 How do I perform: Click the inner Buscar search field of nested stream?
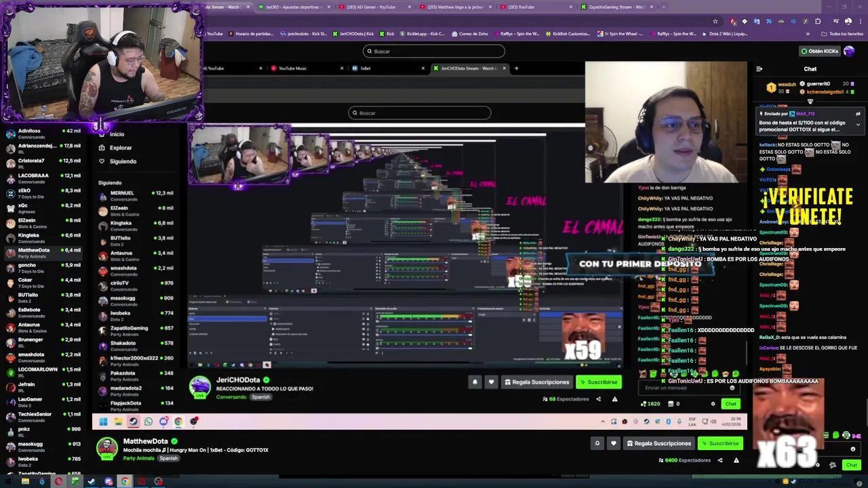pos(419,113)
